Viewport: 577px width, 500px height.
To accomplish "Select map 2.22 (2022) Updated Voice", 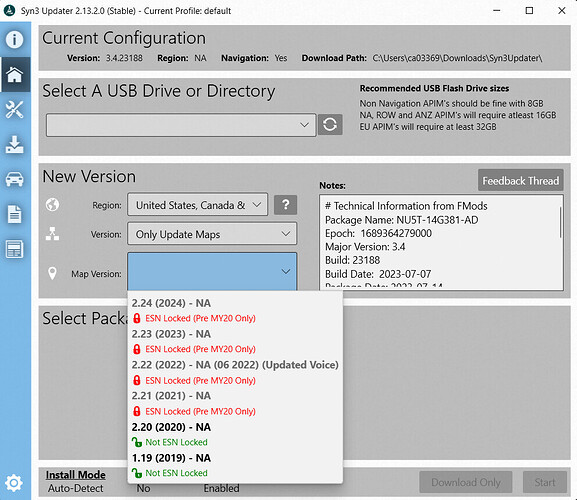I will point(235,372).
